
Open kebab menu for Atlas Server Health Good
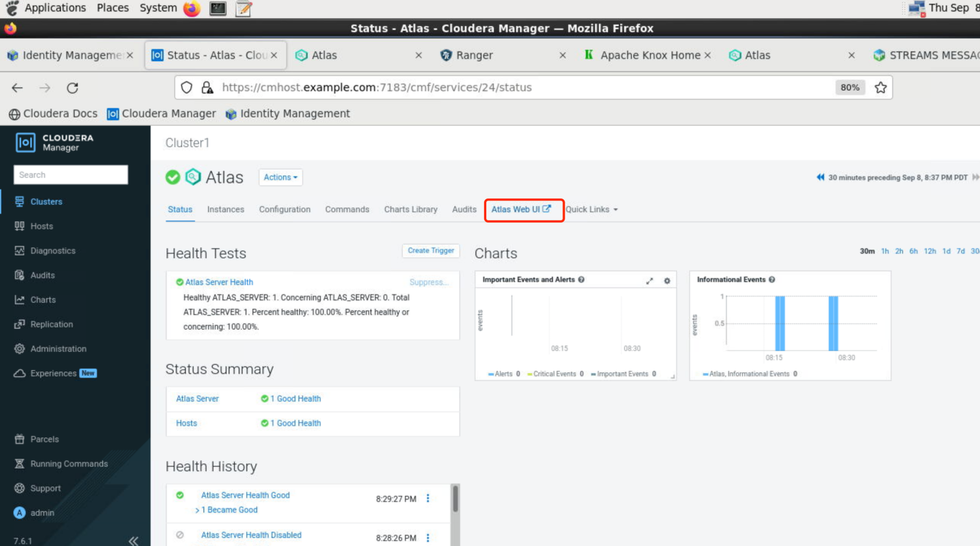point(428,499)
